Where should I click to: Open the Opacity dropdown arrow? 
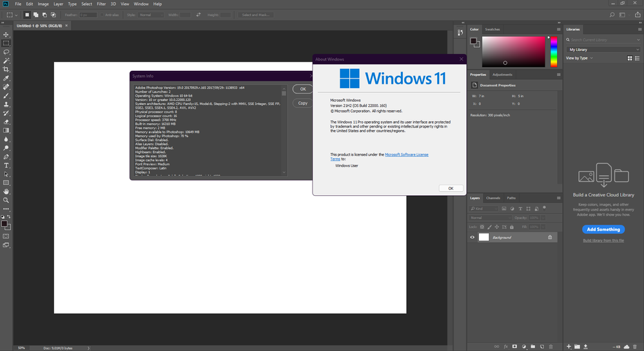[x=543, y=218]
